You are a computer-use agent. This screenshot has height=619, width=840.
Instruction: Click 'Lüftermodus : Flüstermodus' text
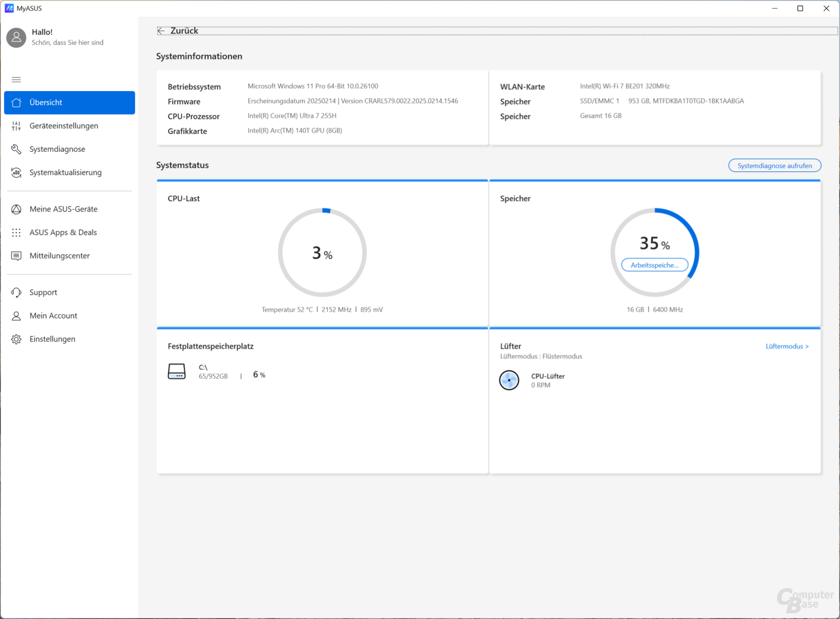click(x=541, y=356)
